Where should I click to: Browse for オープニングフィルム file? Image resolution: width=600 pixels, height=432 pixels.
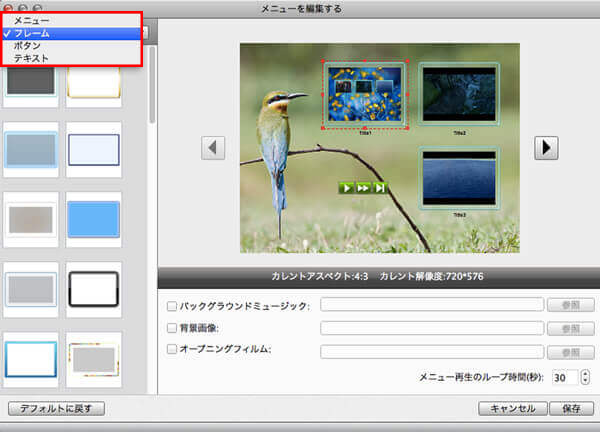[571, 352]
